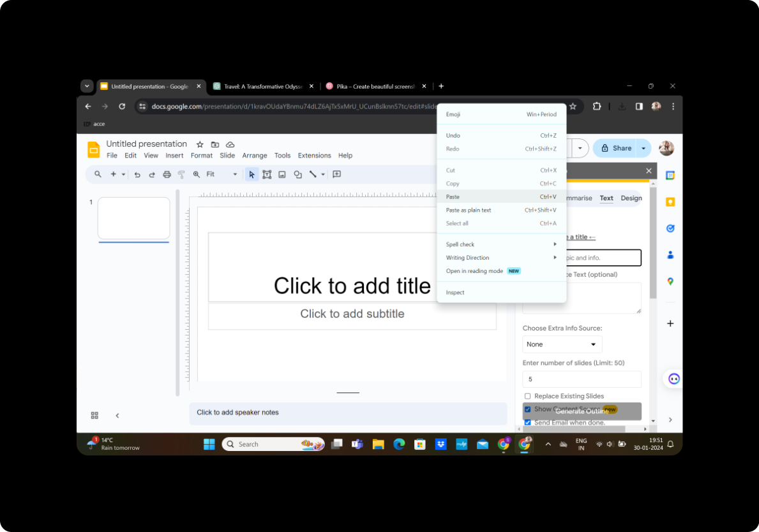Select the text box tool
759x532 pixels.
(x=267, y=175)
